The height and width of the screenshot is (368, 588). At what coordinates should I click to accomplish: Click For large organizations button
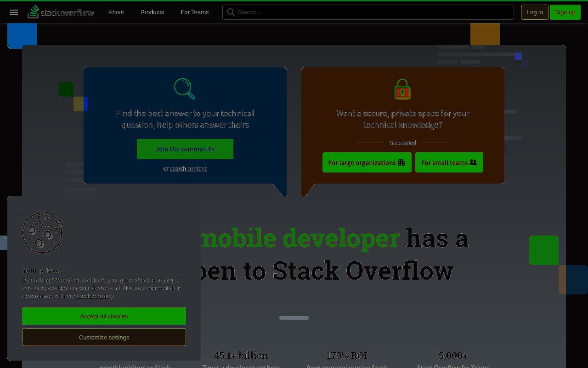click(367, 162)
